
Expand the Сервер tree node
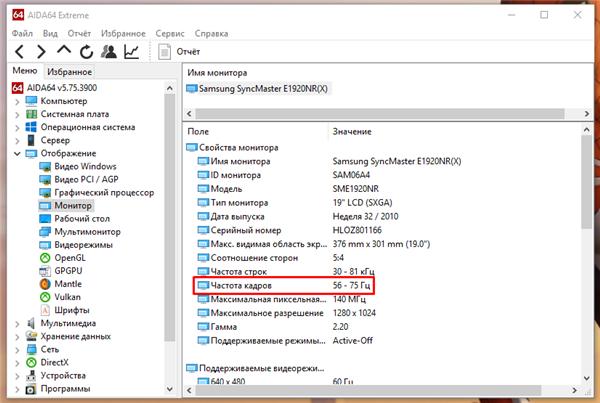pos(17,141)
